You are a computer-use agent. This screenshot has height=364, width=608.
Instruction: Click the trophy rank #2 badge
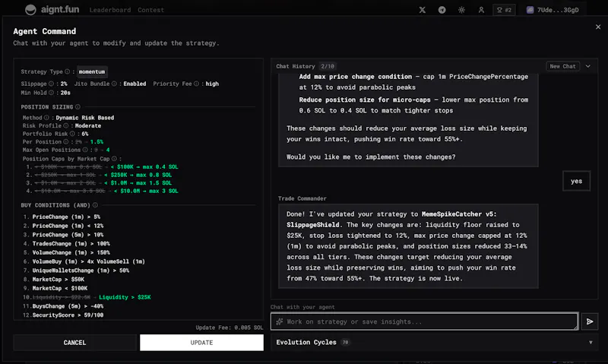(504, 10)
